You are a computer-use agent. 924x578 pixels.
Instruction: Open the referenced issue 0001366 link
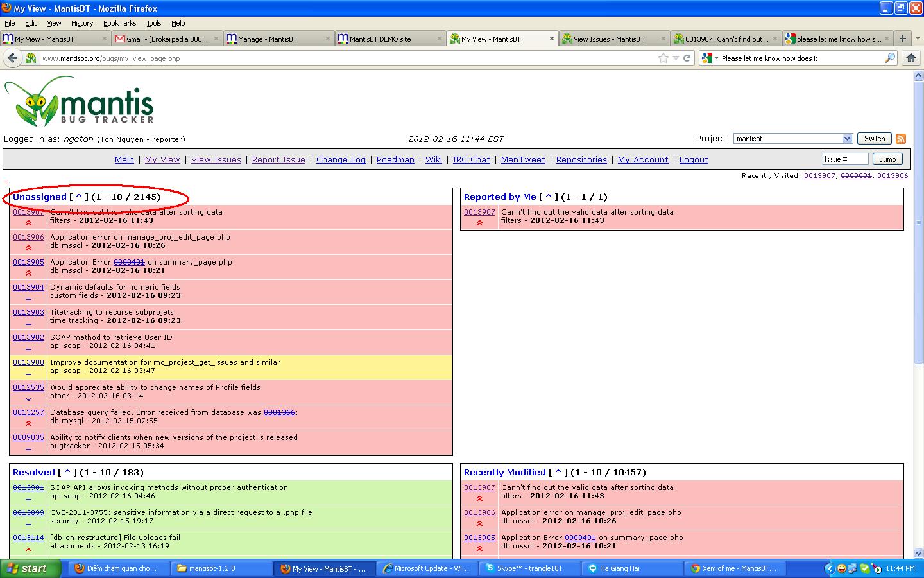coord(279,412)
